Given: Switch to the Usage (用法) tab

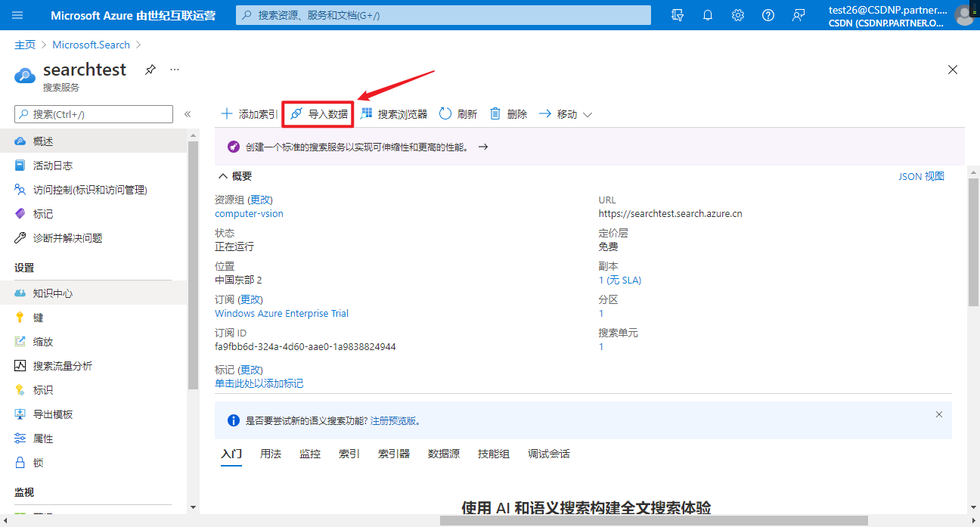Looking at the screenshot, I should pos(271,454).
